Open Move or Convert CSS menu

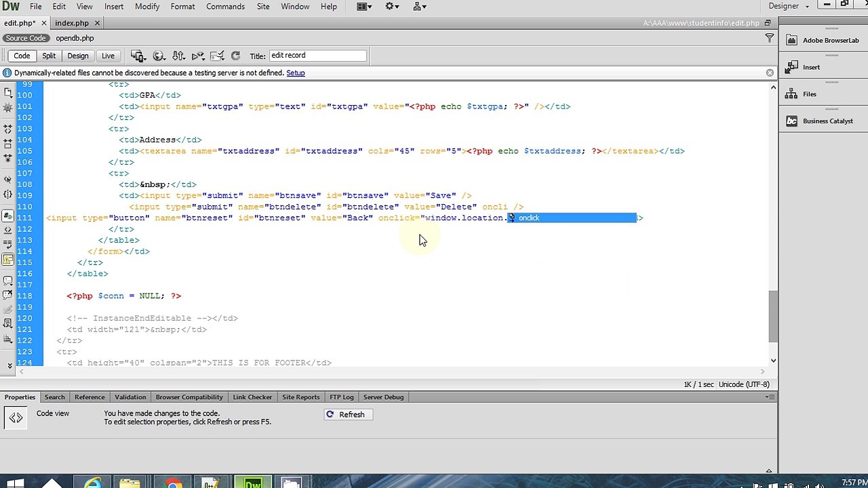(8, 324)
